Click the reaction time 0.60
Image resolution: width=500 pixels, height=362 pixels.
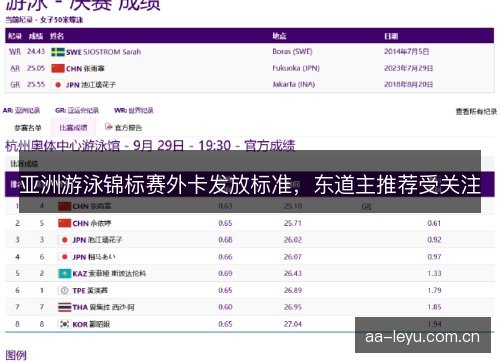point(225,307)
